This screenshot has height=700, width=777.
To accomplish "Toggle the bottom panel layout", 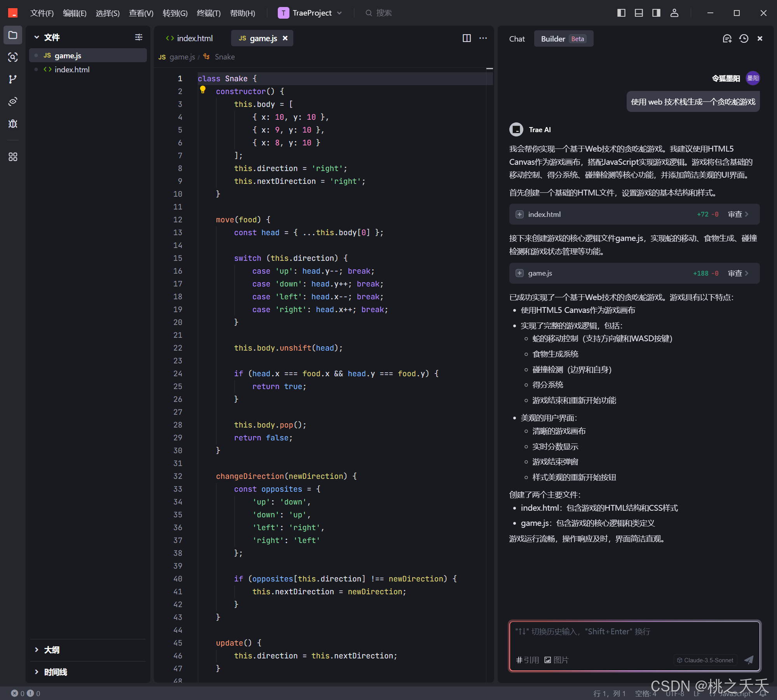I will click(x=639, y=13).
